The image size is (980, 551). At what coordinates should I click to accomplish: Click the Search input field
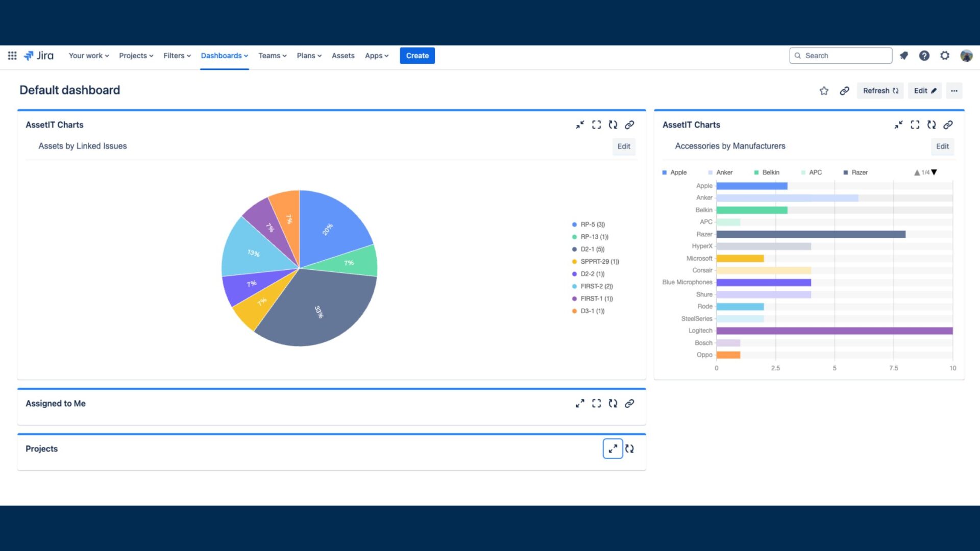(841, 56)
